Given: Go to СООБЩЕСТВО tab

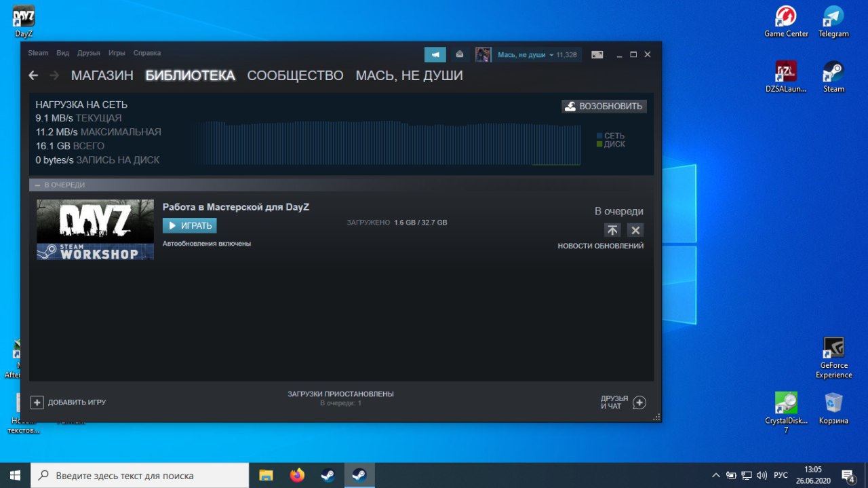Looking at the screenshot, I should [x=295, y=75].
